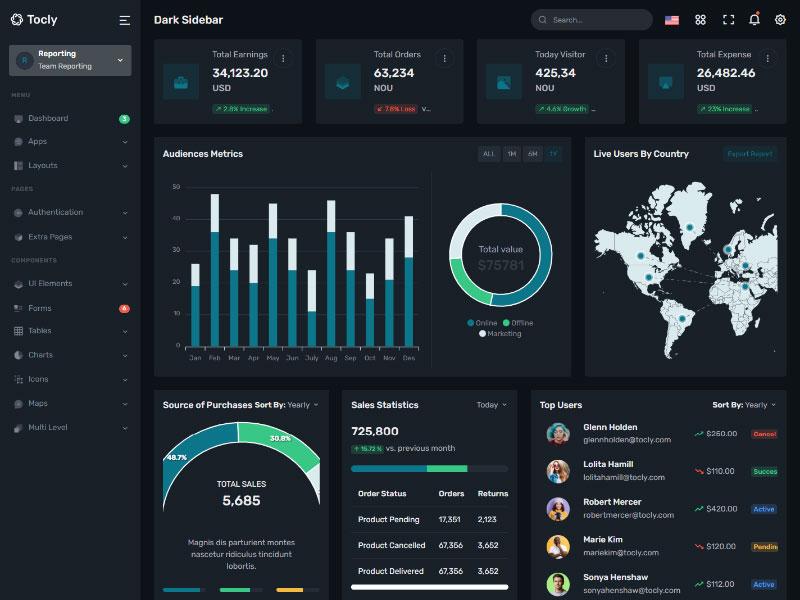
Task: Open the settings gear icon
Action: [x=780, y=20]
